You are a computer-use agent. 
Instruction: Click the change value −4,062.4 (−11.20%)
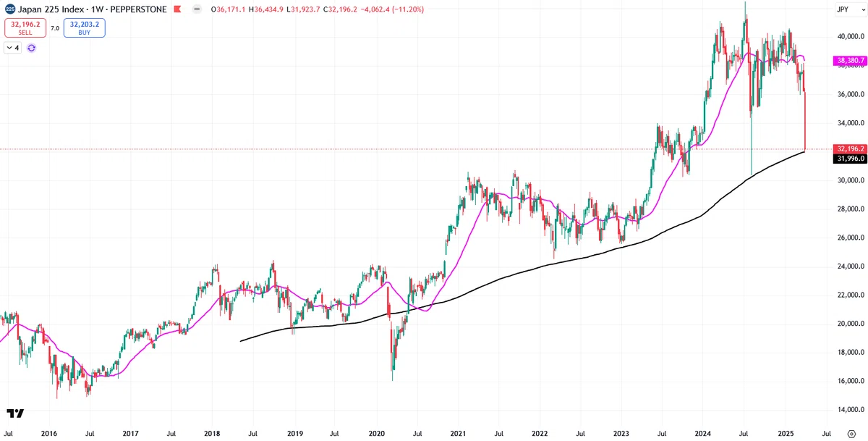tap(393, 9)
